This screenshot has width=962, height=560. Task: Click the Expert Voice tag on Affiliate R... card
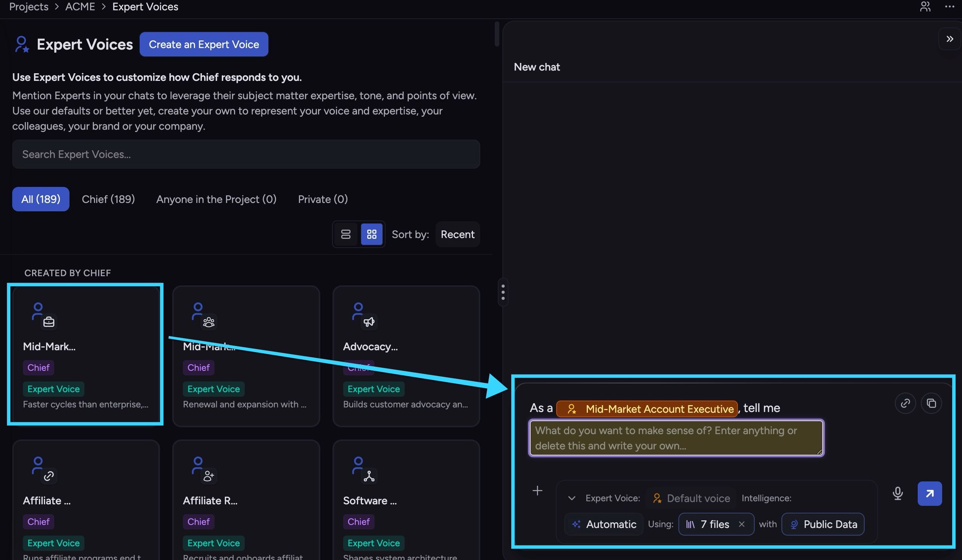click(x=213, y=543)
